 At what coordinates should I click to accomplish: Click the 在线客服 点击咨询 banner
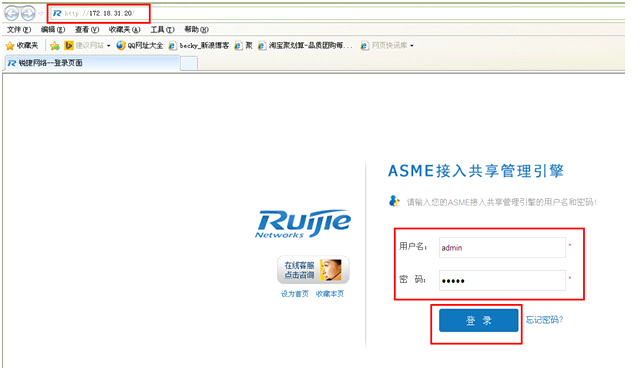[313, 270]
